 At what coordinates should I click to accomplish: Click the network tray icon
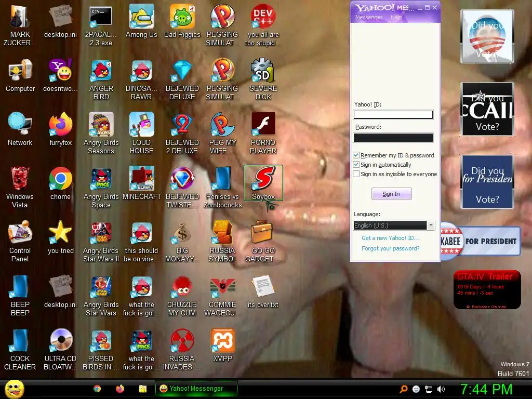coord(429,389)
